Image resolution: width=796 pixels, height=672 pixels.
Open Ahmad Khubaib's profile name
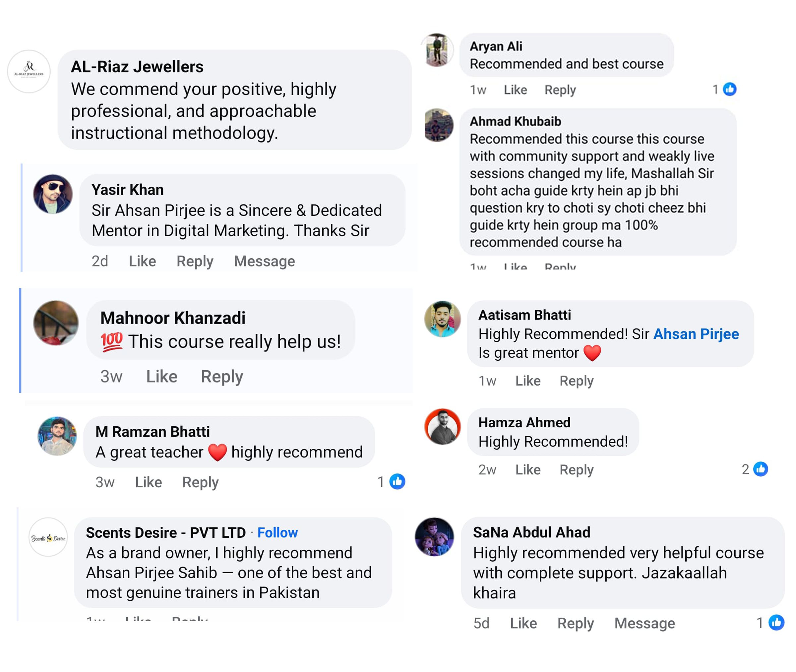[x=515, y=122]
